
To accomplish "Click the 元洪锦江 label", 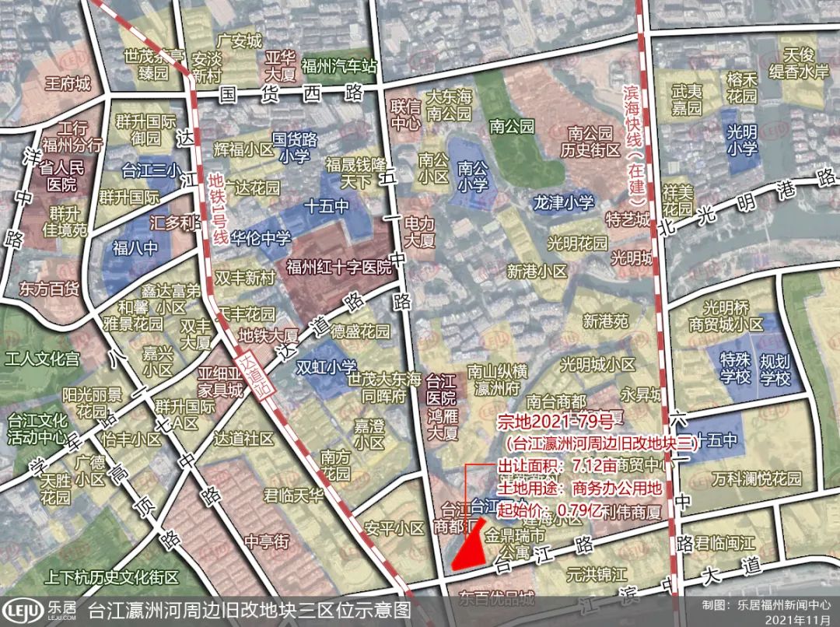I will pyautogui.click(x=597, y=574).
